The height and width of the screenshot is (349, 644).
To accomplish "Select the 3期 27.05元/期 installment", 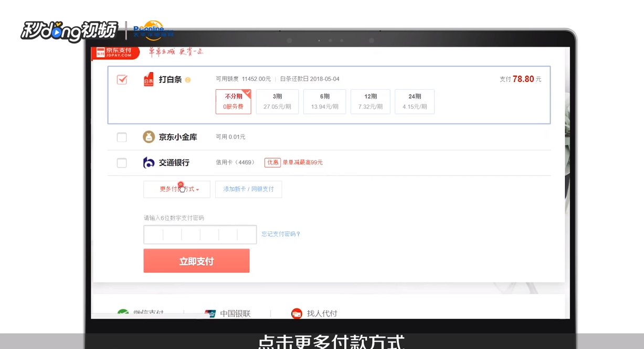I will (278, 101).
